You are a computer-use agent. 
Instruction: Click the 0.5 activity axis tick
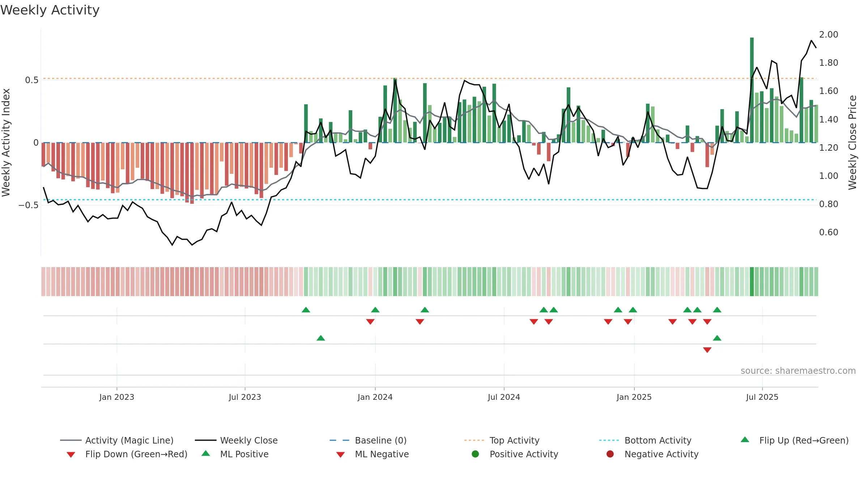pos(32,80)
